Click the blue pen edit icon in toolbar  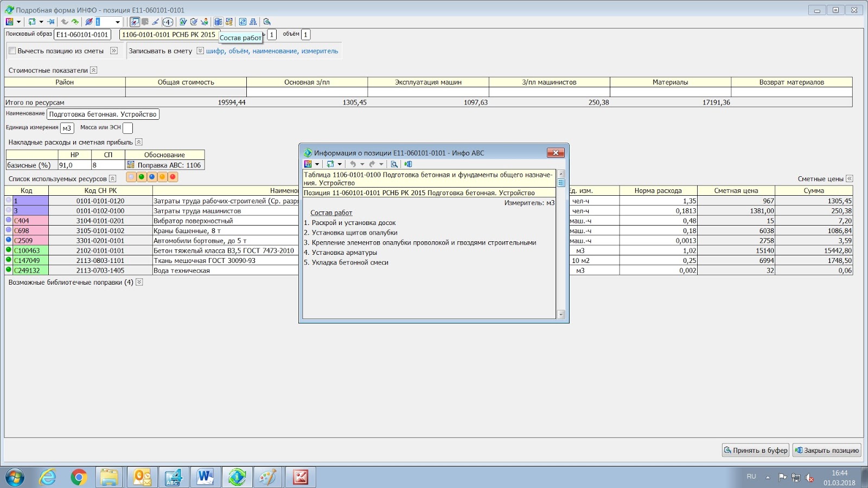click(155, 22)
